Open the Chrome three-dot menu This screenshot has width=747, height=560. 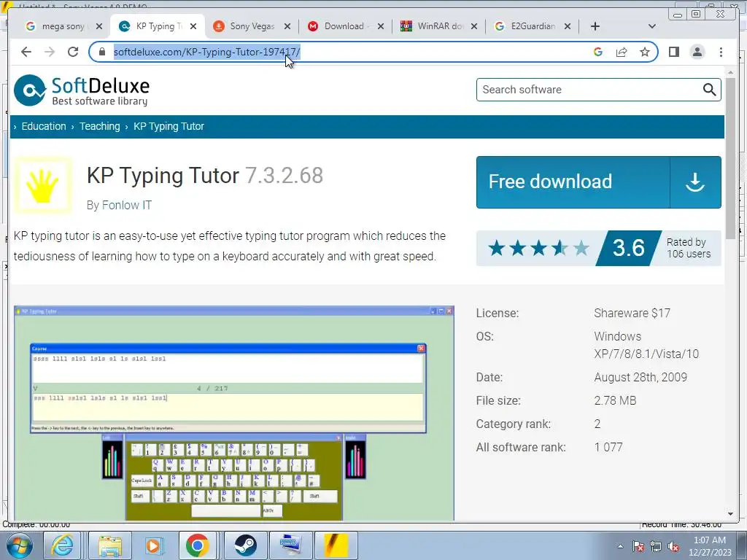click(x=721, y=52)
